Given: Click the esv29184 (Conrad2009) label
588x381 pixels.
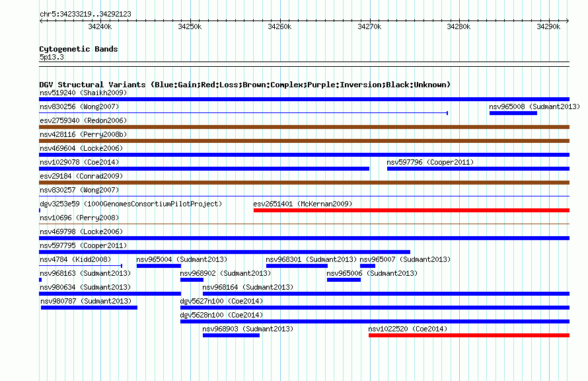Looking at the screenshot, I should click(81, 176).
